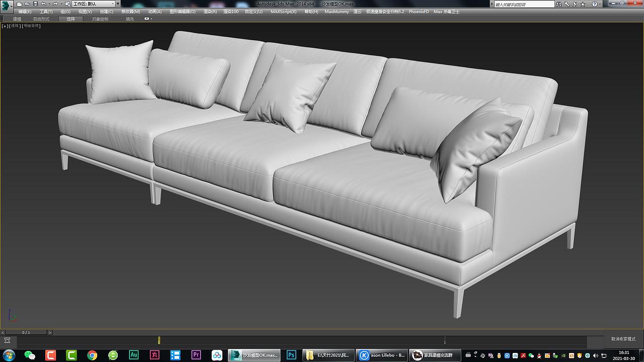
Task: Open the 组(G) menu
Action: 65,12
